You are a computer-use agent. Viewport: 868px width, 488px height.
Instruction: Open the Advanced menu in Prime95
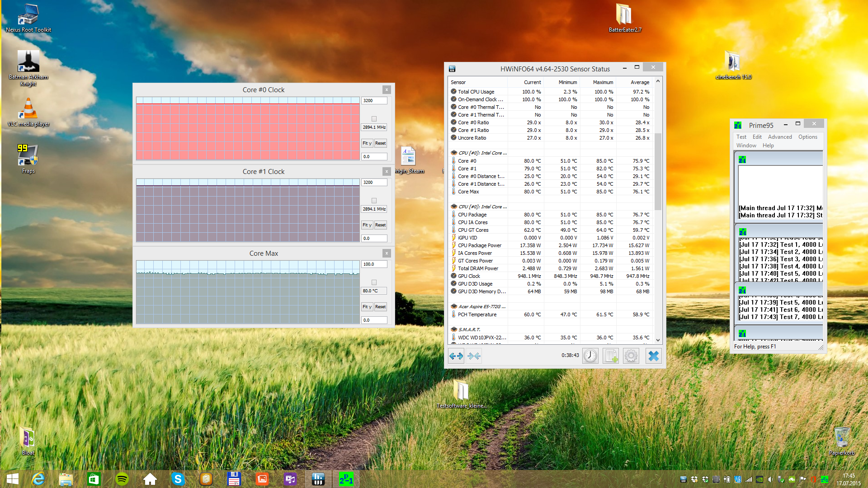779,137
